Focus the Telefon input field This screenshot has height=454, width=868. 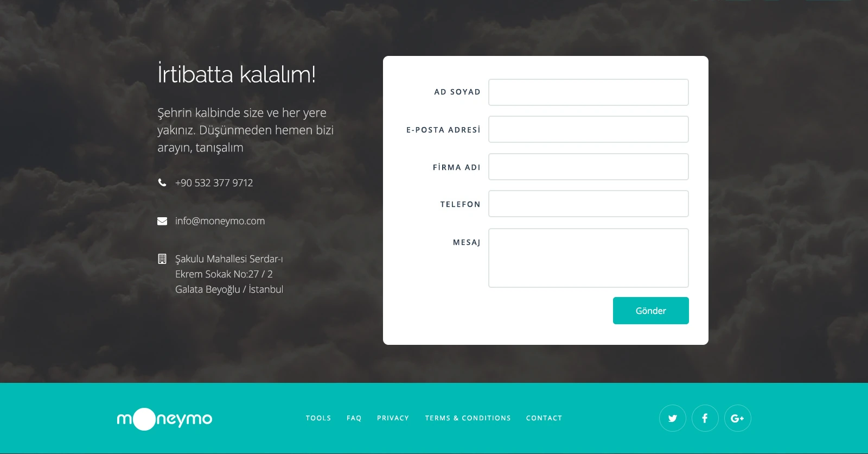(x=589, y=204)
